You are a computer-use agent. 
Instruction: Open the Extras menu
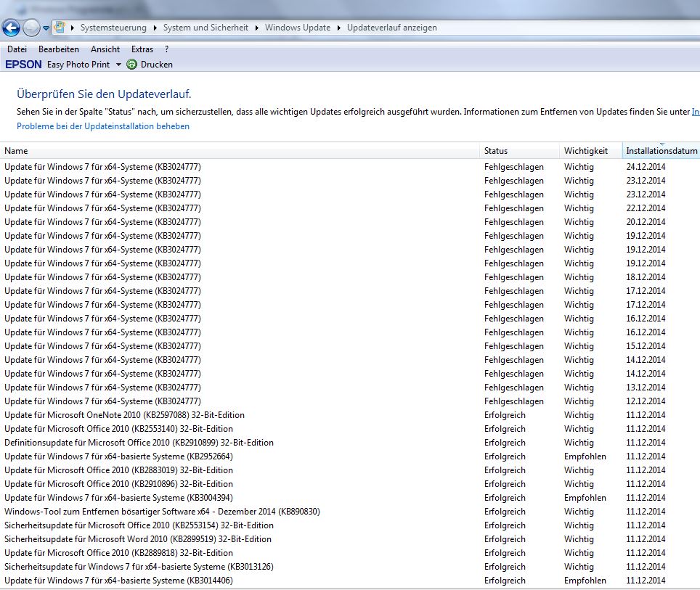142,49
